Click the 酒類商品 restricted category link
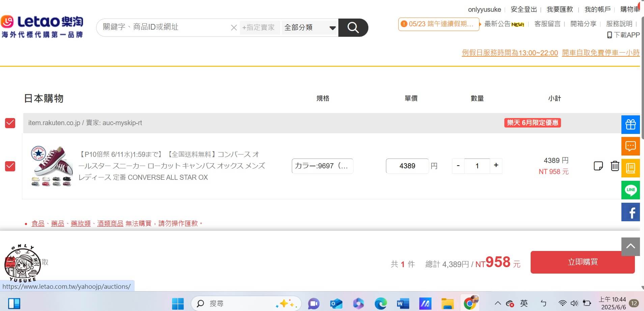This screenshot has height=311, width=644. [x=110, y=223]
